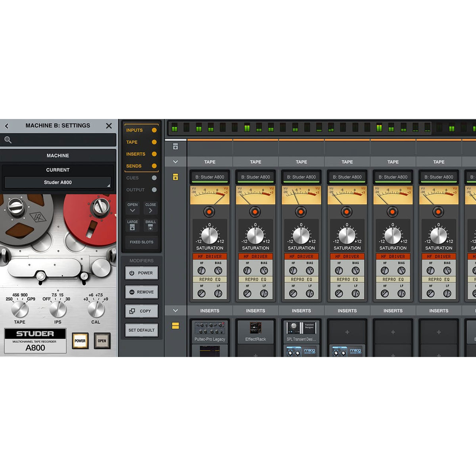Toggle SENDS row visibility
The width and height of the screenshot is (476, 476).
[154, 166]
